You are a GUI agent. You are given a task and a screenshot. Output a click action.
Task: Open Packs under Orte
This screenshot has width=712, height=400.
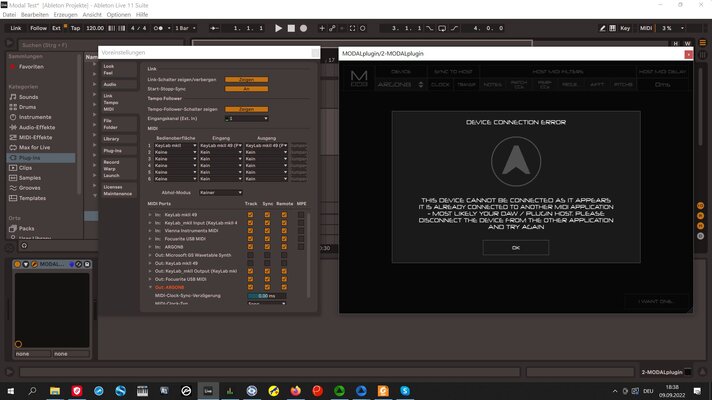(x=26, y=228)
